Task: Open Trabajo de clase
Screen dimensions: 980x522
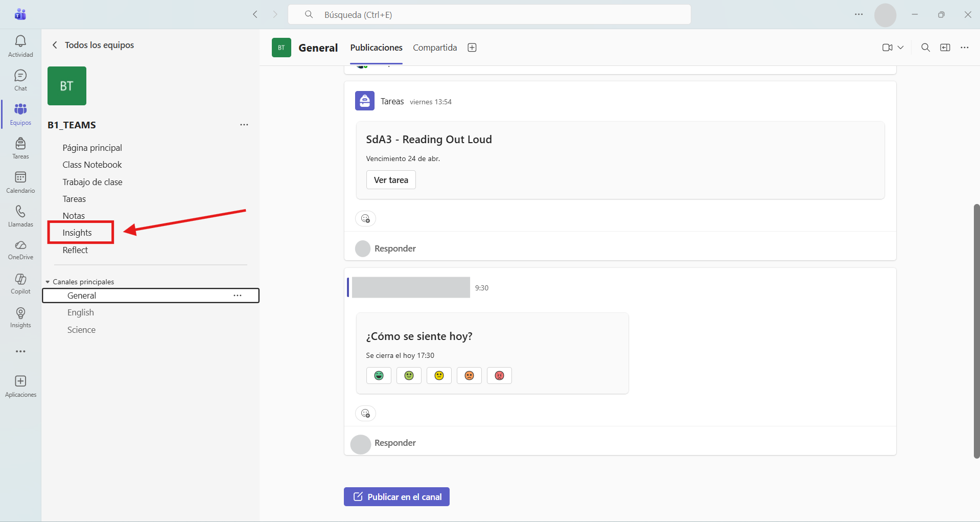Action: [x=92, y=182]
